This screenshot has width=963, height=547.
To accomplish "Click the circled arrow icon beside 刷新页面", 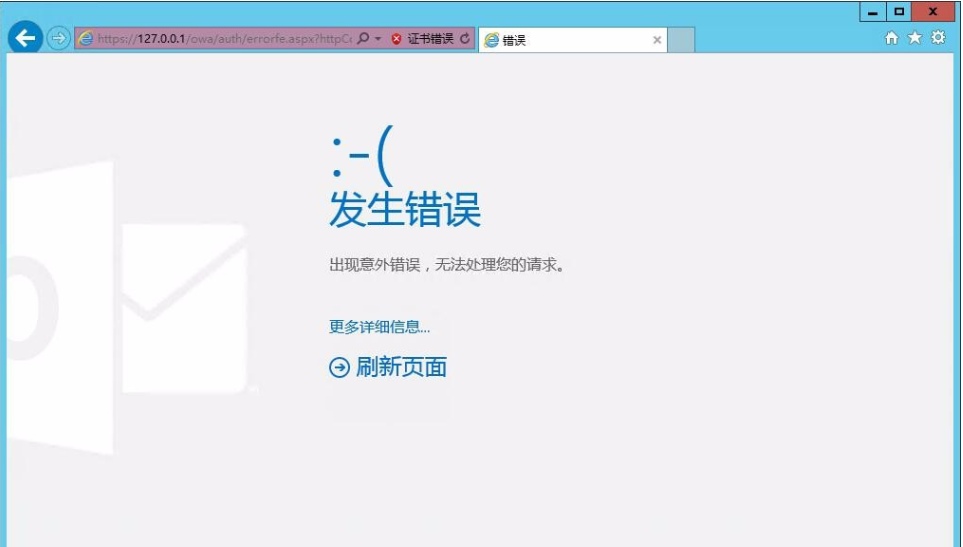I will point(339,367).
